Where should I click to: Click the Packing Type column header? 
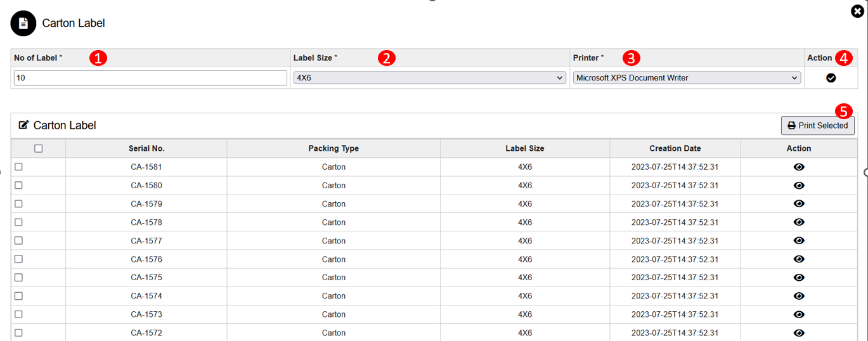(334, 148)
